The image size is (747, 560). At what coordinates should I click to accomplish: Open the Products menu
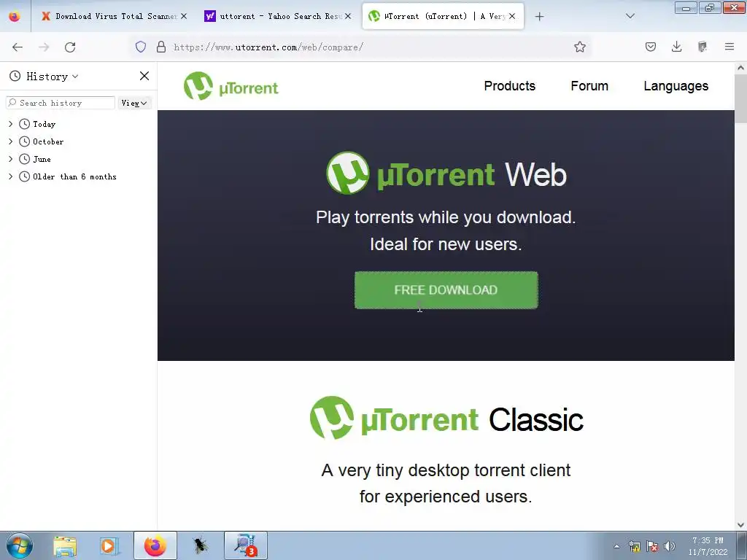509,86
